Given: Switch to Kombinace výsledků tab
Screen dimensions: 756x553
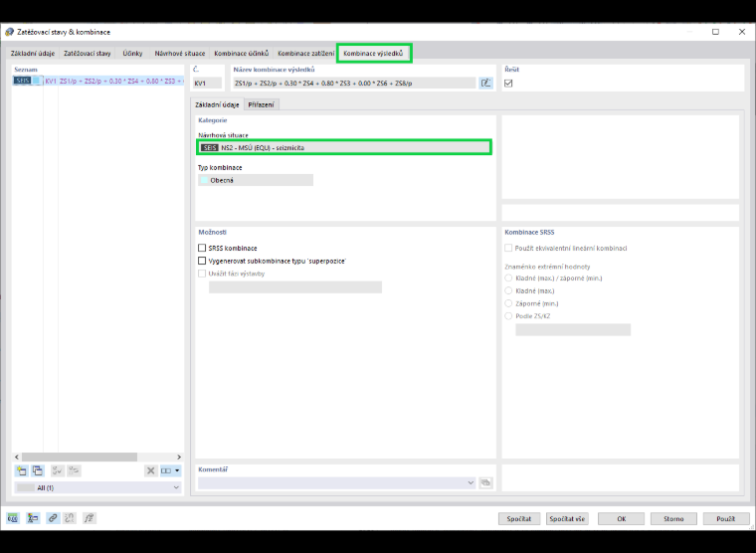Looking at the screenshot, I should 373,54.
